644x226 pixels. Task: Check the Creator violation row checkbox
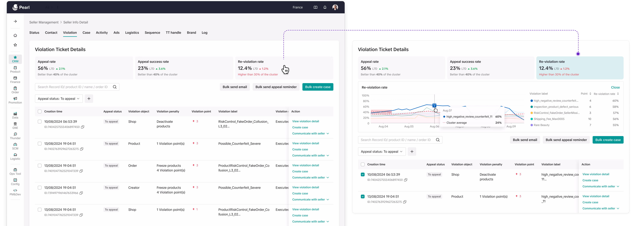(40, 188)
